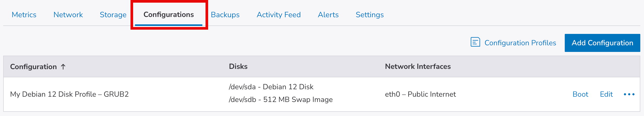
Task: Click the Disks column header
Action: click(238, 66)
